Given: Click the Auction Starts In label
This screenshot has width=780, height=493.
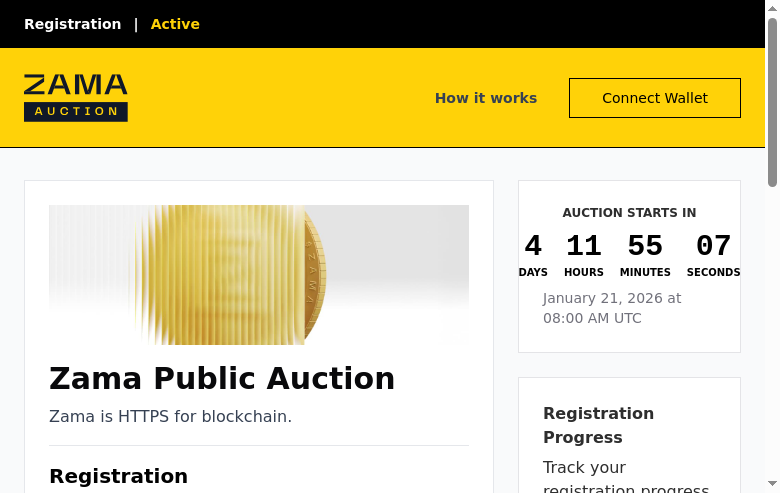Looking at the screenshot, I should coord(629,213).
